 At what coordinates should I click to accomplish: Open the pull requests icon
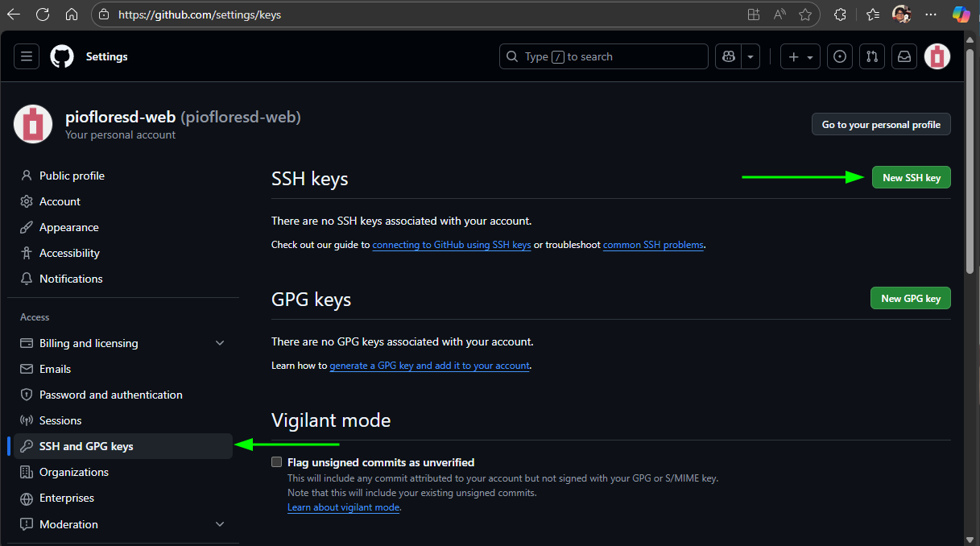click(x=872, y=56)
